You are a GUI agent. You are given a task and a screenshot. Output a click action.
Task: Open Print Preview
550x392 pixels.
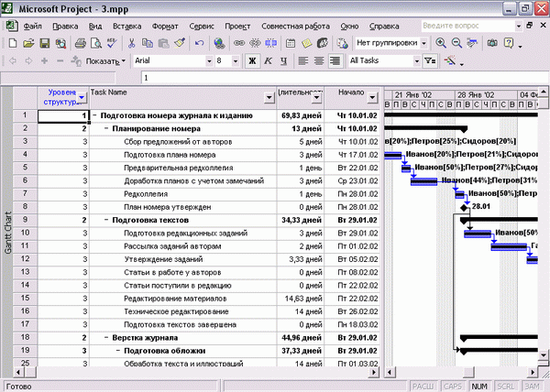click(x=96, y=43)
